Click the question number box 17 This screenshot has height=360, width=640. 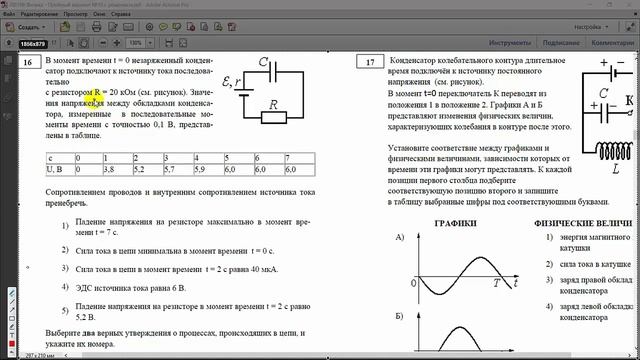(370, 62)
